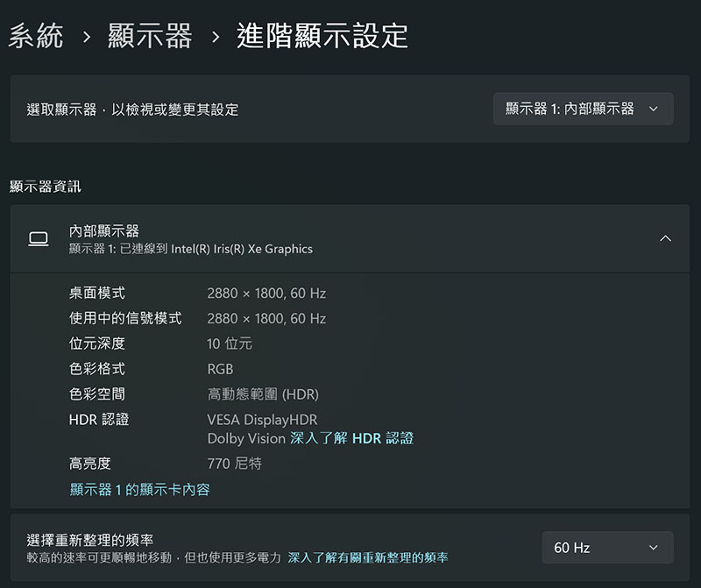Open the 60 Hz refresh rate dropdown
Viewport: 701px width, 588px height.
[607, 548]
